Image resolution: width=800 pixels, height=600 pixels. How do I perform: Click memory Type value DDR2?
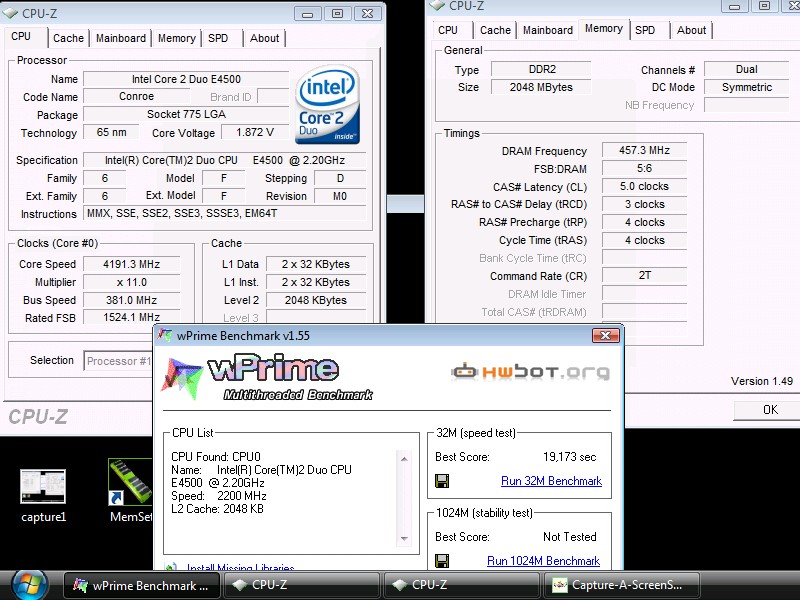(541, 69)
